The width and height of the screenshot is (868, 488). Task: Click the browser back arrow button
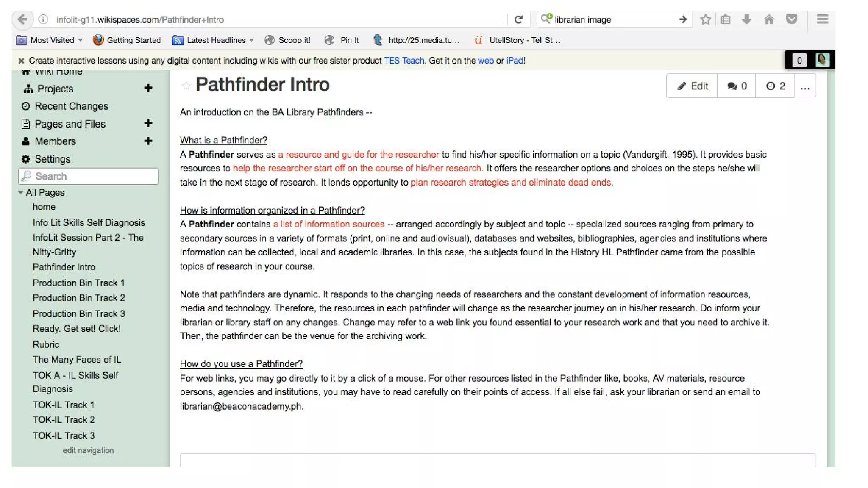click(22, 19)
